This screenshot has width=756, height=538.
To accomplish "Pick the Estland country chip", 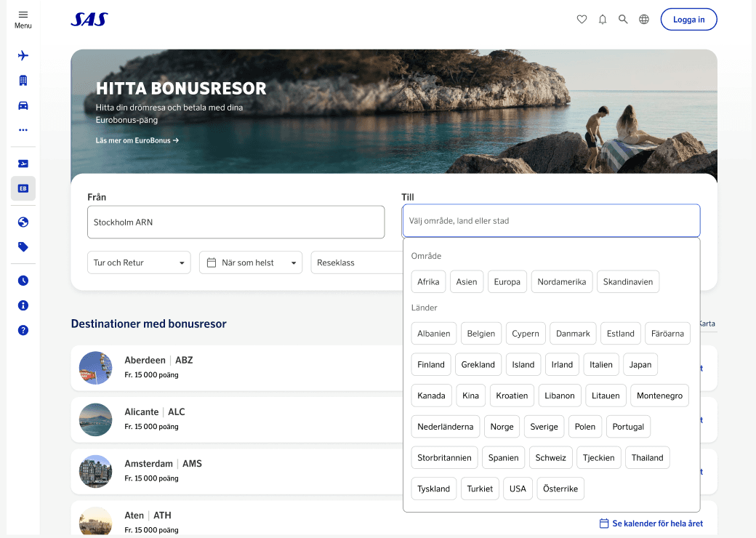I will 621,334.
